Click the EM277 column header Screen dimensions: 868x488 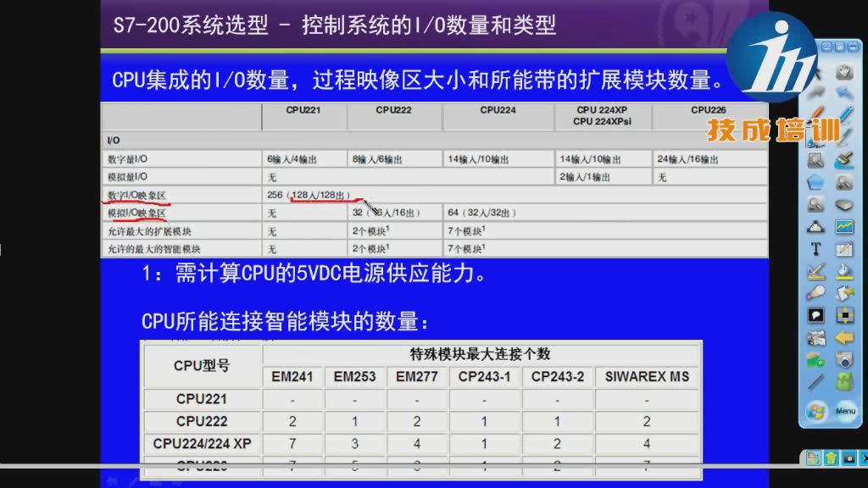tap(417, 377)
